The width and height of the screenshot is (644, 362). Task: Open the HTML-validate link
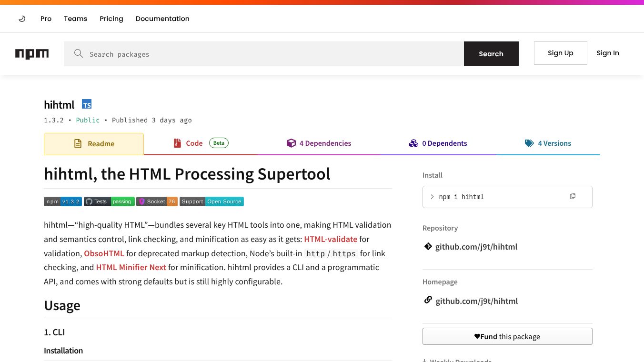(331, 239)
